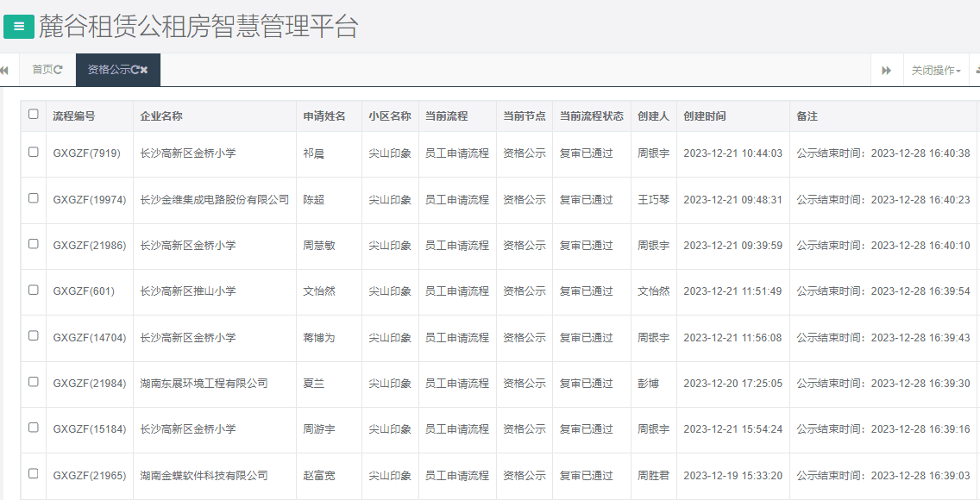This screenshot has width=980, height=500.
Task: Select the 资格公示 tab
Action: click(x=112, y=69)
